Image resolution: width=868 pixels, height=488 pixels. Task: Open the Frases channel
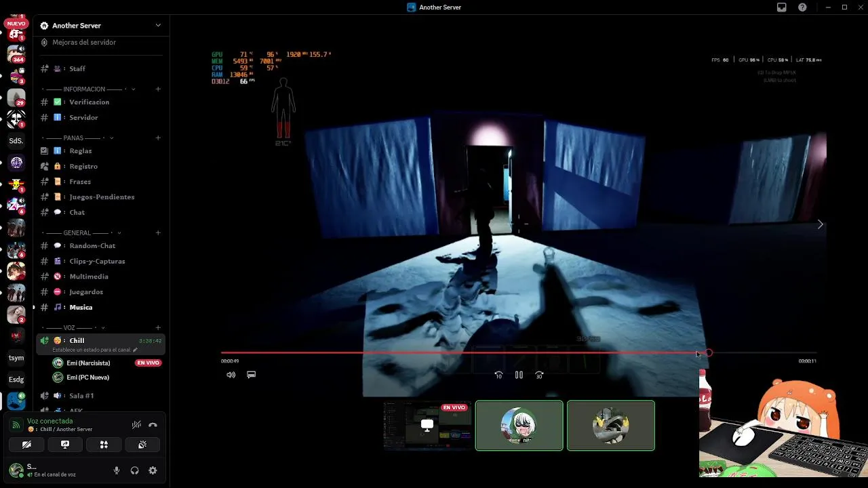point(101,182)
